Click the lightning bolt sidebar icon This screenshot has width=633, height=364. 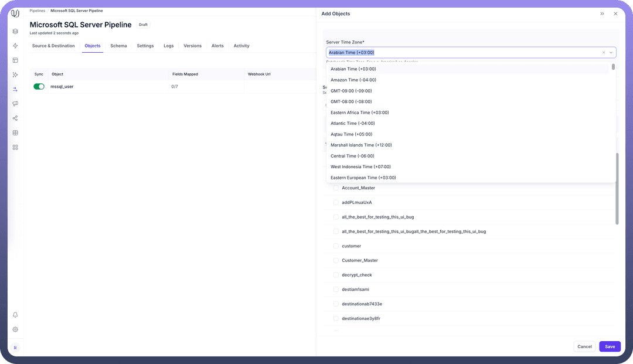tap(15, 46)
